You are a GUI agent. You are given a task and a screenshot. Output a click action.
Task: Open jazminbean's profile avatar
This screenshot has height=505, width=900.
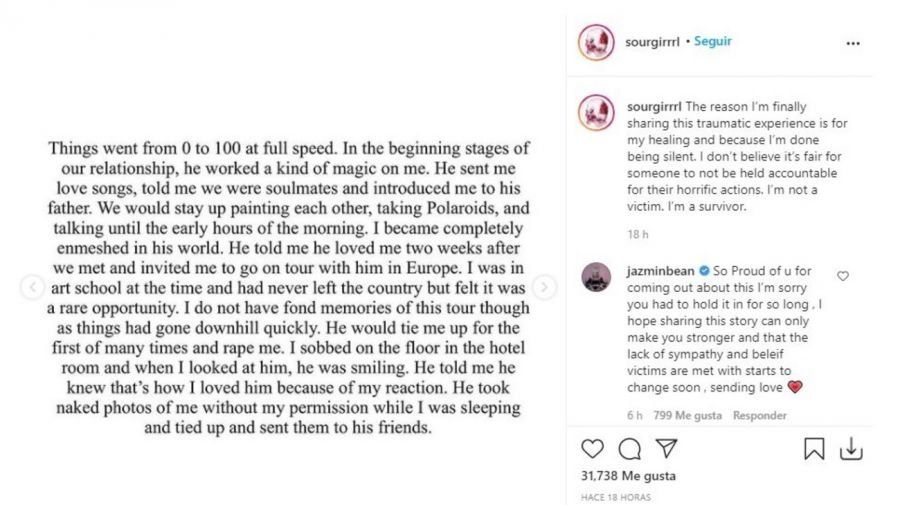(x=596, y=277)
